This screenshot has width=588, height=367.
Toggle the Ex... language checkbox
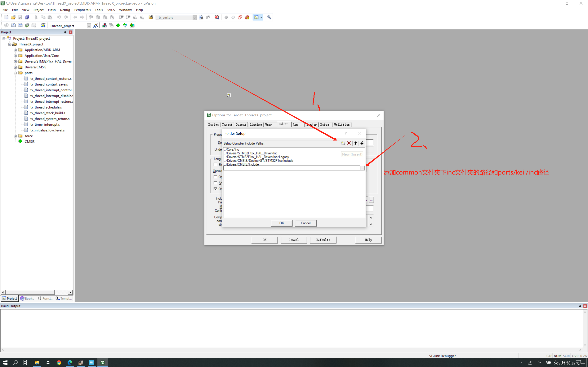point(215,164)
